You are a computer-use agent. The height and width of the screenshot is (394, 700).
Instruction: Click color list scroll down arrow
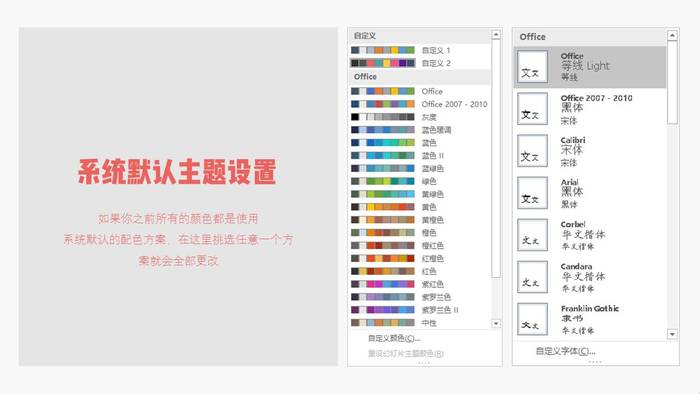pos(496,323)
